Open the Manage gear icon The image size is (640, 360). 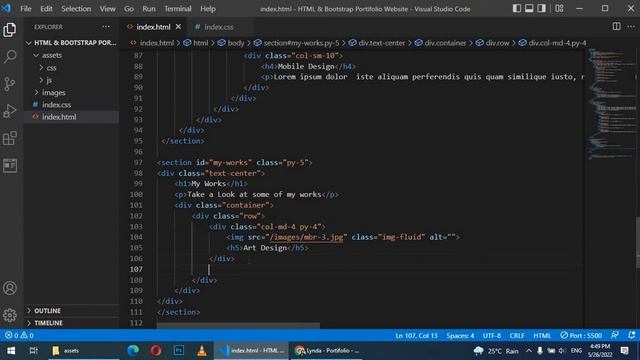[10, 315]
